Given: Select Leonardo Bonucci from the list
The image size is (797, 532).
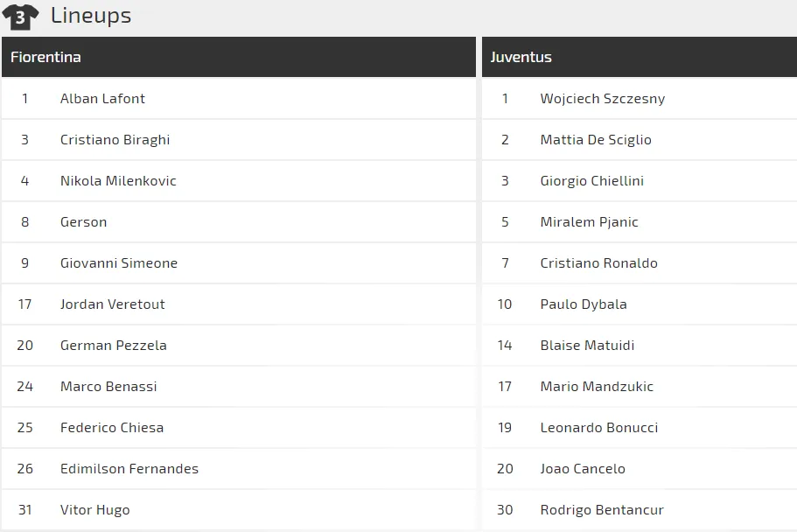Looking at the screenshot, I should tap(598, 428).
